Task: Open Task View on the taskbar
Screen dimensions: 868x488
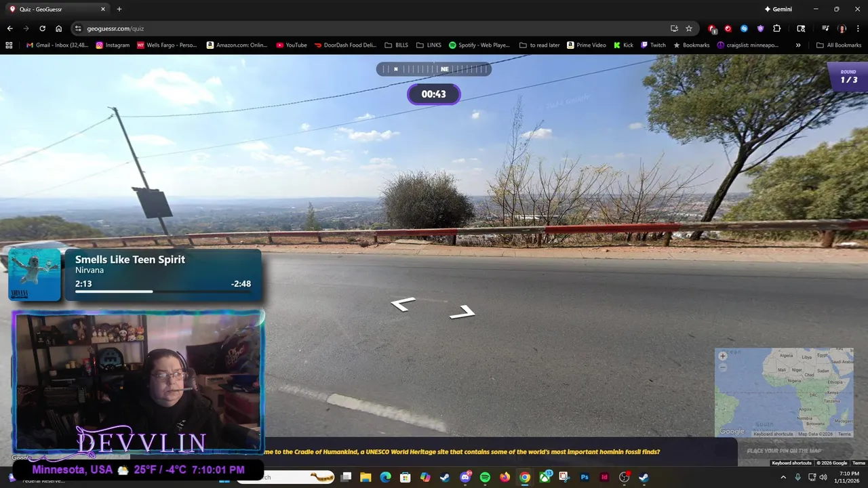Action: click(346, 477)
